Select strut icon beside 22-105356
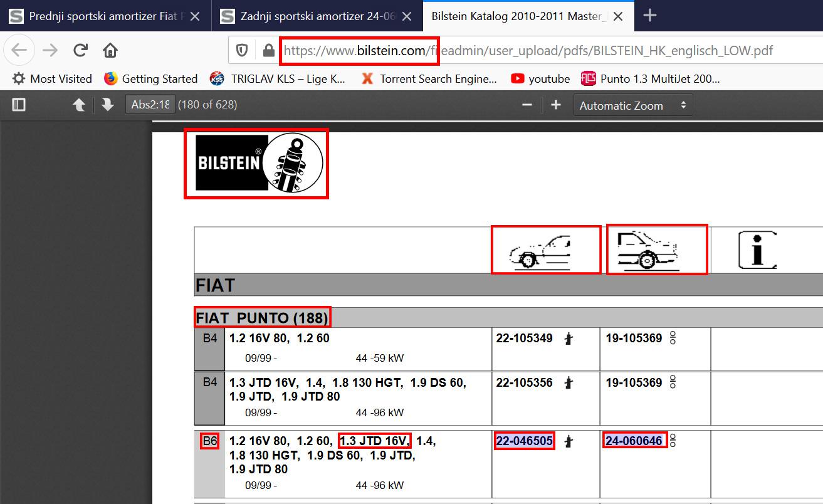 point(569,383)
